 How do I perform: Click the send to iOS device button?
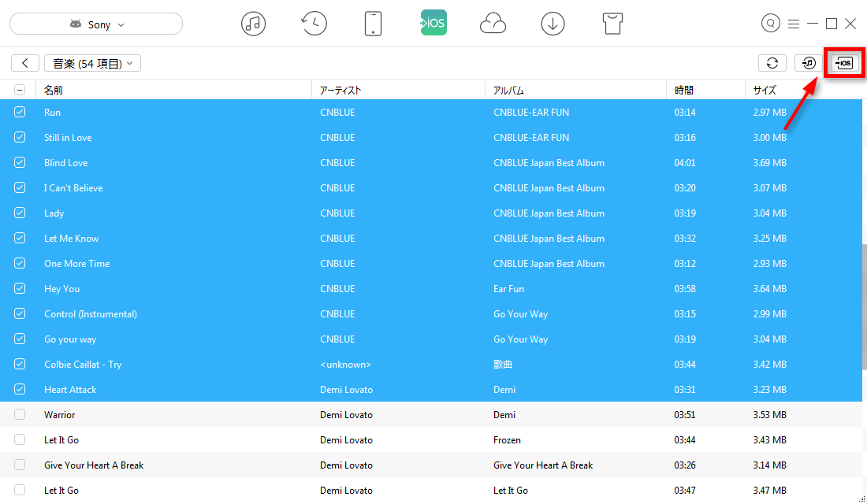click(844, 63)
